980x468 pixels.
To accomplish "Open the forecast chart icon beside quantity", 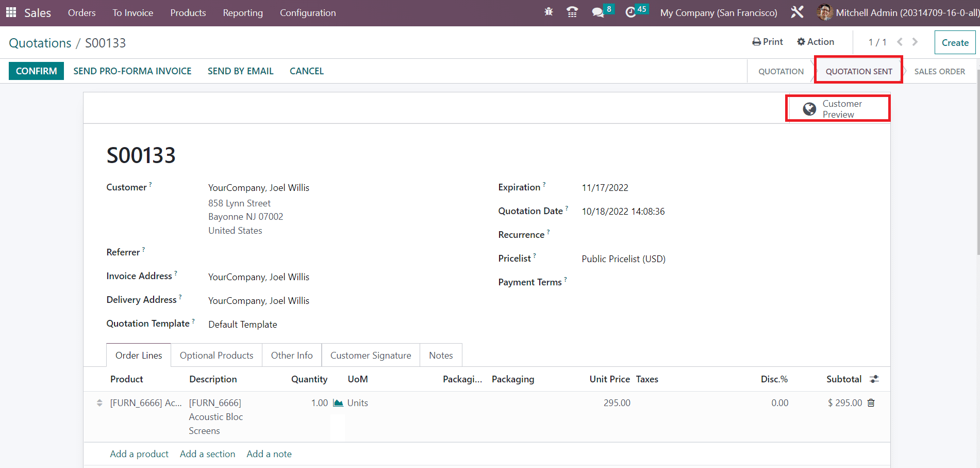I will (x=338, y=403).
